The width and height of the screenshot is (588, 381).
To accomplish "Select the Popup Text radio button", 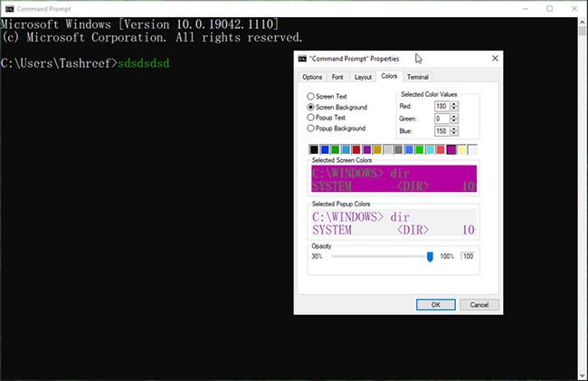I will tap(312, 118).
